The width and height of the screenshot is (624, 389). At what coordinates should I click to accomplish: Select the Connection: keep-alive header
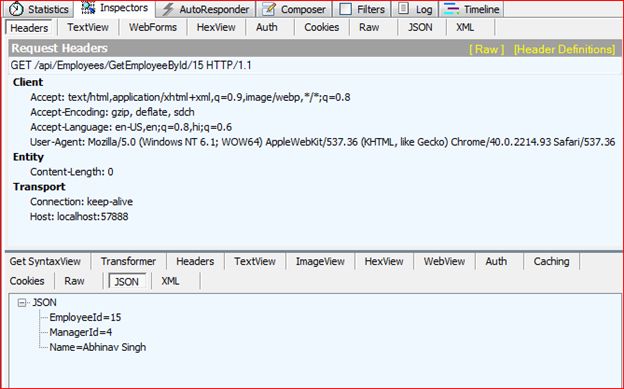click(82, 202)
